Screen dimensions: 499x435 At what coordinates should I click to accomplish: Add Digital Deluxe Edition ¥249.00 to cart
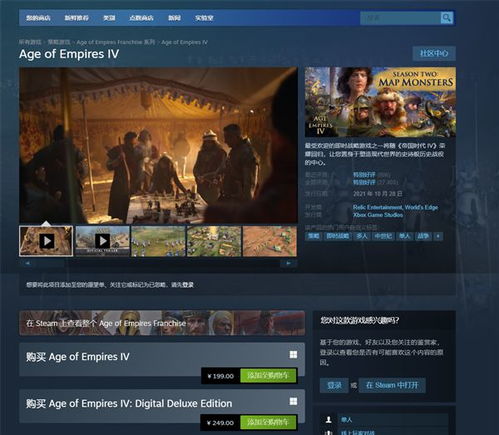click(x=268, y=422)
